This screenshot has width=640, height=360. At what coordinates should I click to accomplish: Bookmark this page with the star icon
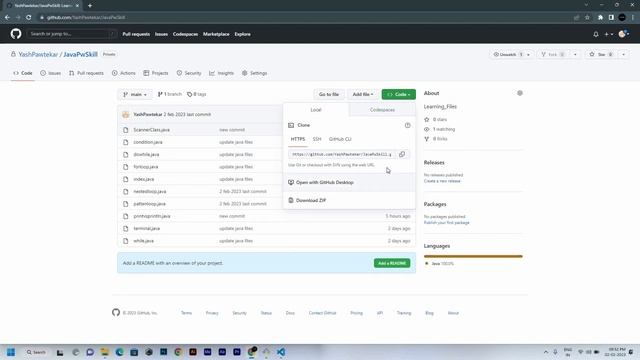[x=587, y=18]
